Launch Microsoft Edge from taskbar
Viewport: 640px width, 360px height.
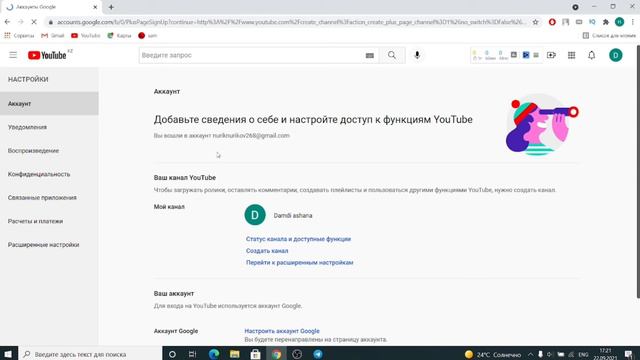pos(214,354)
